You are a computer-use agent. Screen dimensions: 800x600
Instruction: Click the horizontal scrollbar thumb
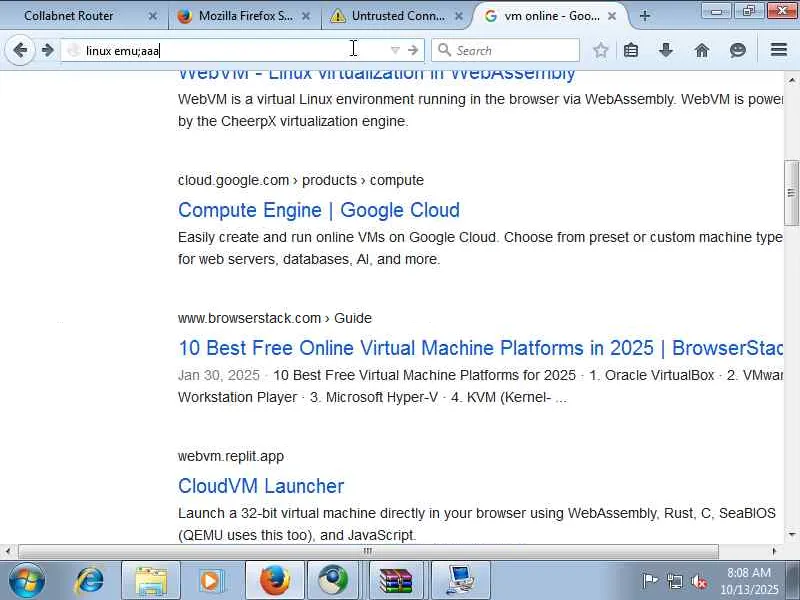[368, 551]
